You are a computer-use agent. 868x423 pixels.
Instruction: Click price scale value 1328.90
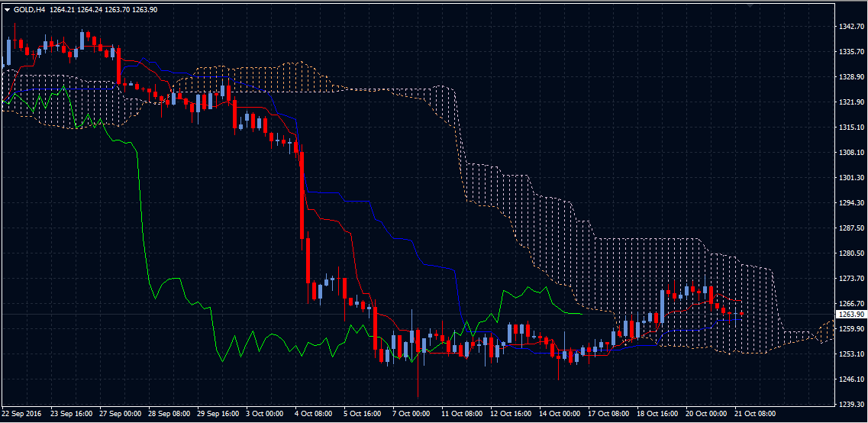[851, 77]
